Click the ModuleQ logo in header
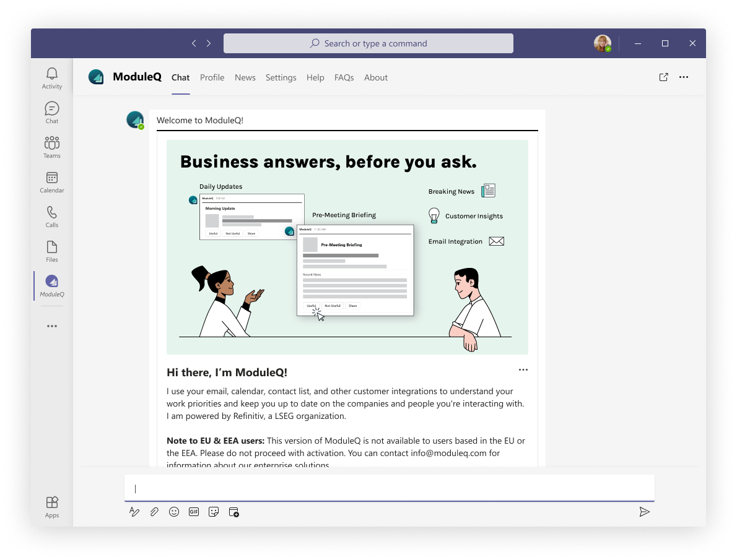Viewport: 737px width, 560px height. pyautogui.click(x=96, y=77)
